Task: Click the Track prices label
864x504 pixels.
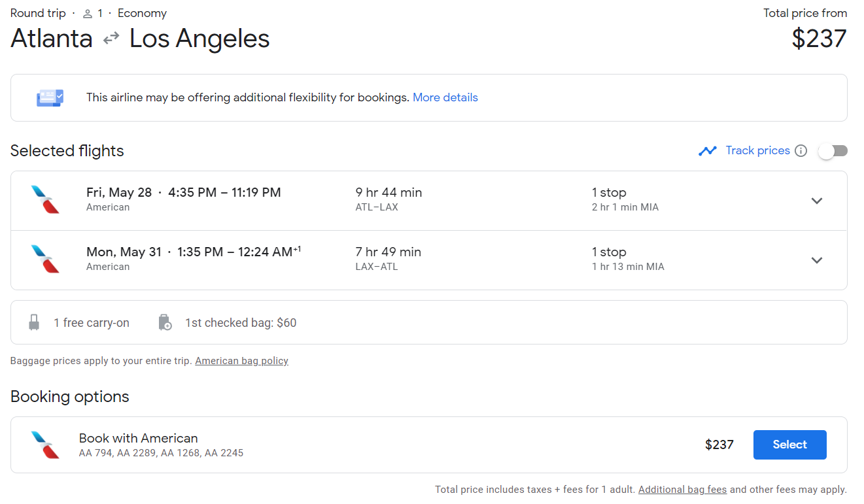Action: (757, 150)
